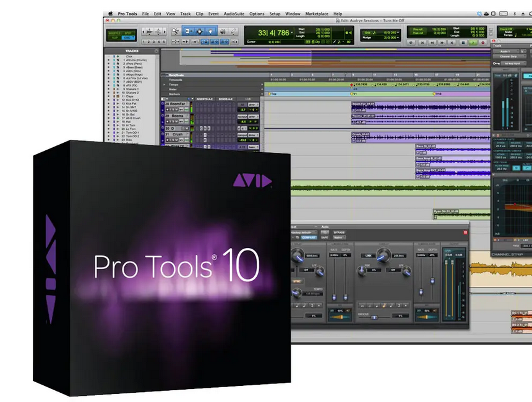Click the orange Sync button
The height and width of the screenshot is (402, 532).
(296, 281)
